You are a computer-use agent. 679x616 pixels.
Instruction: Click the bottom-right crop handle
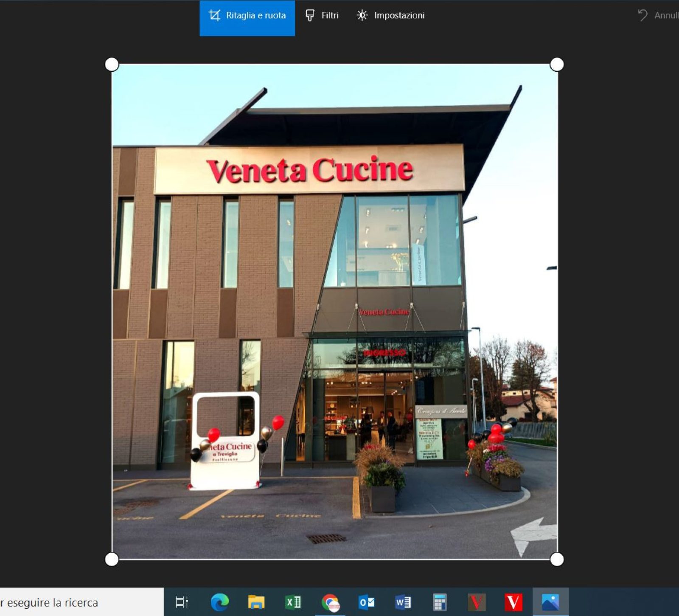tap(557, 559)
